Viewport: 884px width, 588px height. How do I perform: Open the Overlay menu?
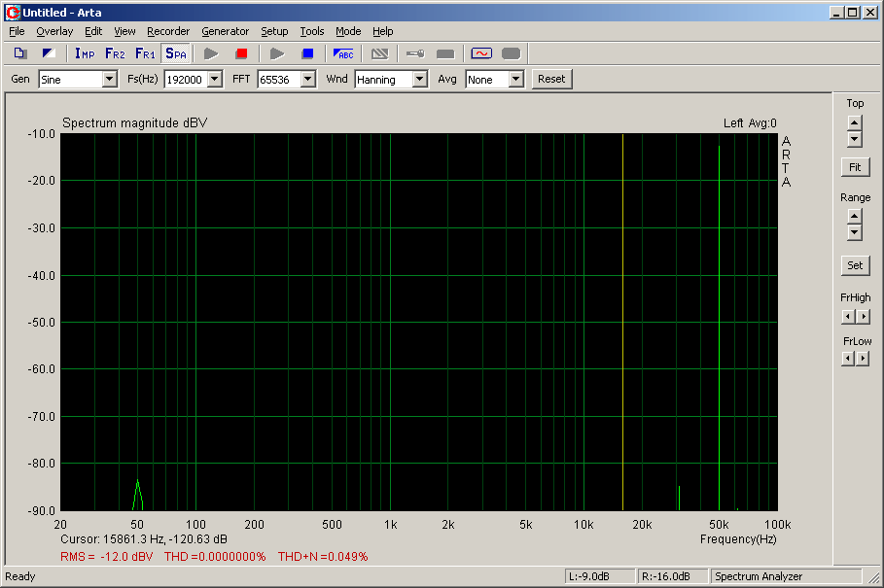point(54,31)
